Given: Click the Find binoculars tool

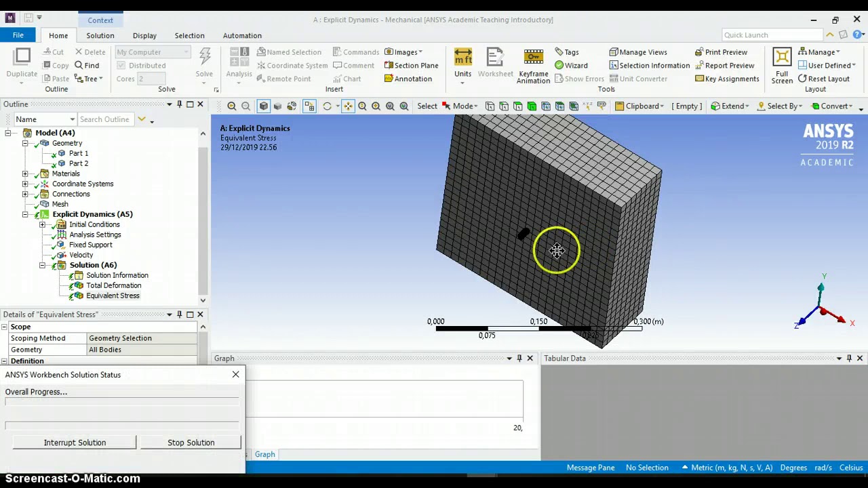Looking at the screenshot, I should (86, 66).
